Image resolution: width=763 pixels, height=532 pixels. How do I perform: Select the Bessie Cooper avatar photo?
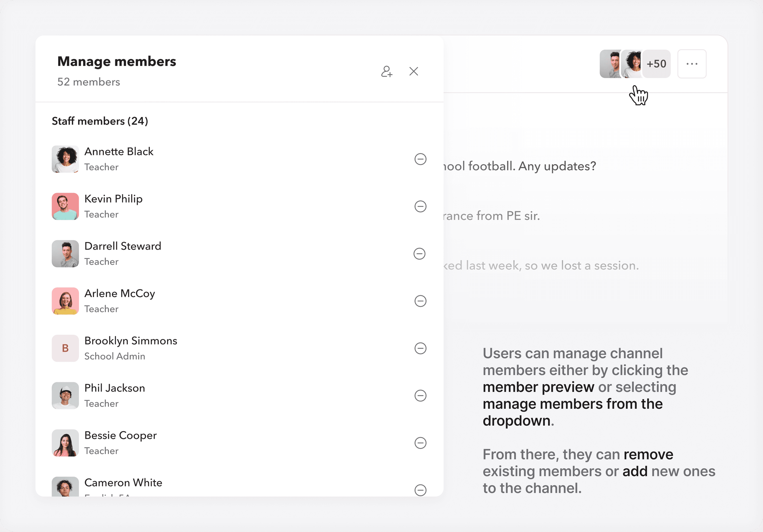65,443
